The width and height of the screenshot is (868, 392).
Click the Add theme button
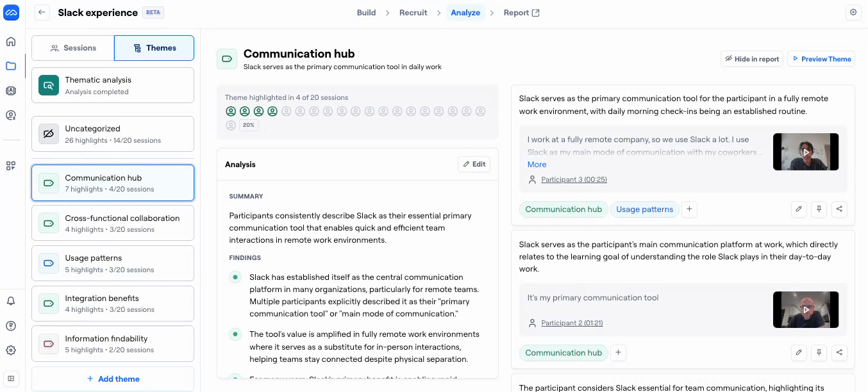pos(113,379)
